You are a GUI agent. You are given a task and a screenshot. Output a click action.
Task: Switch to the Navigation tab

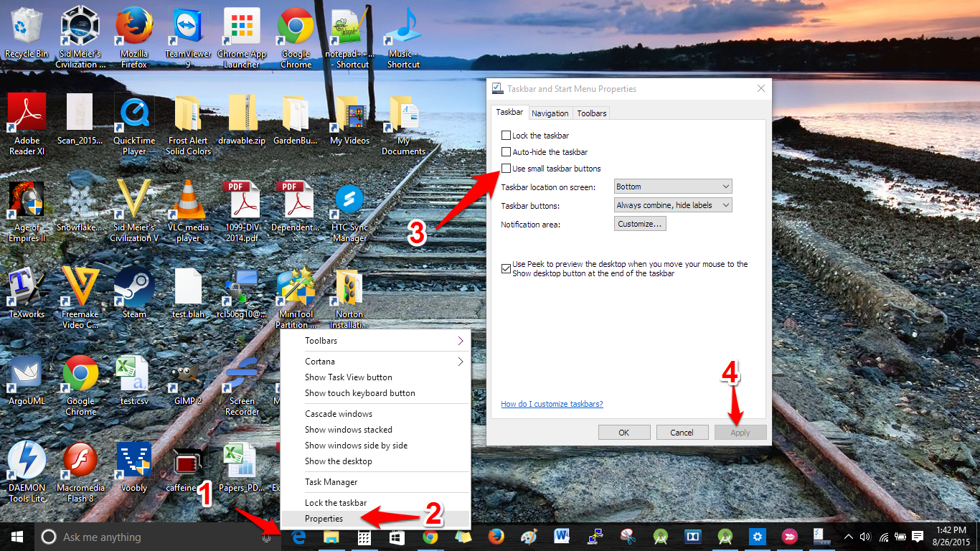click(x=550, y=113)
